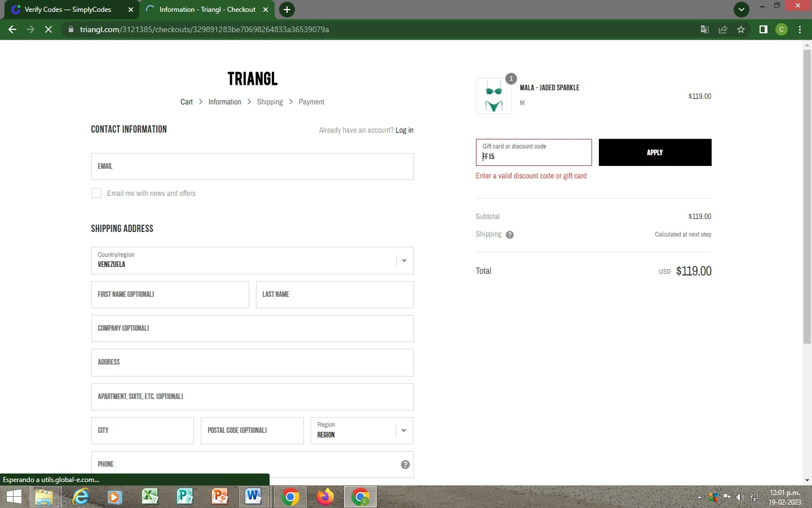
Task: Click the site info lock icon
Action: (71, 29)
